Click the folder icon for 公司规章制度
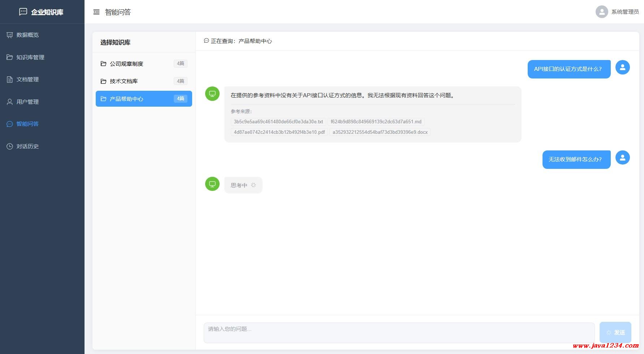The image size is (644, 354). [103, 64]
